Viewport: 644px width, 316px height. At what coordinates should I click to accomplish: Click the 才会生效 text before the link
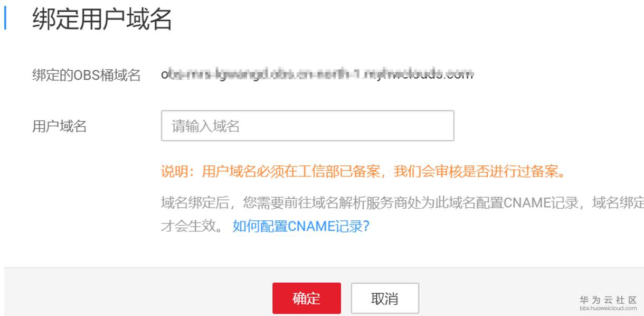(188, 226)
